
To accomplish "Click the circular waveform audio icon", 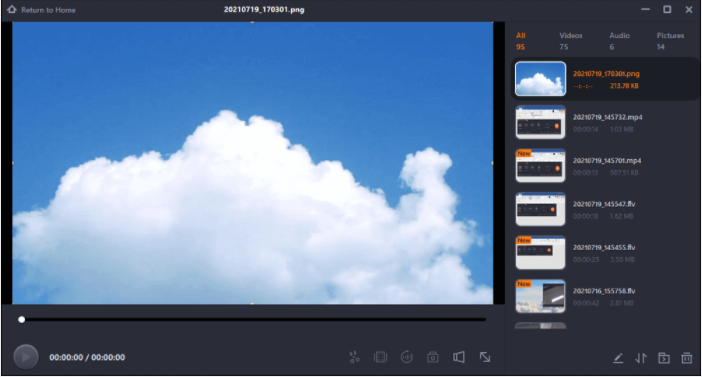I will point(407,357).
